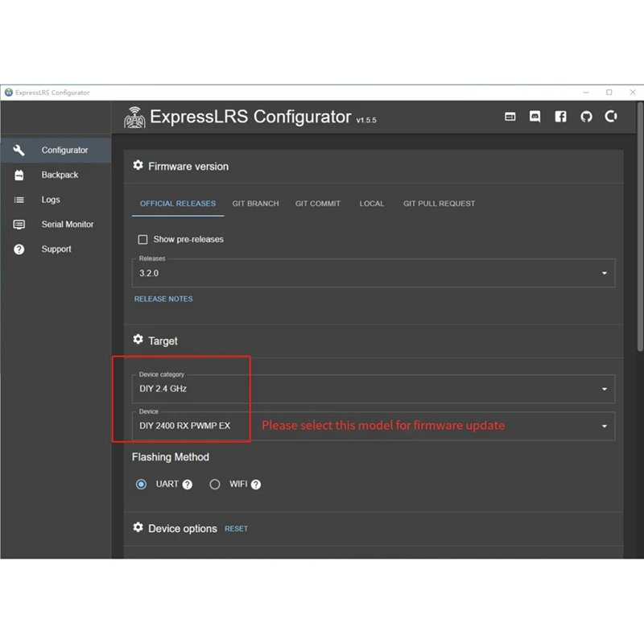Viewport: 644px width, 644px height.
Task: Open the GitHub icon in the header
Action: pos(586,117)
